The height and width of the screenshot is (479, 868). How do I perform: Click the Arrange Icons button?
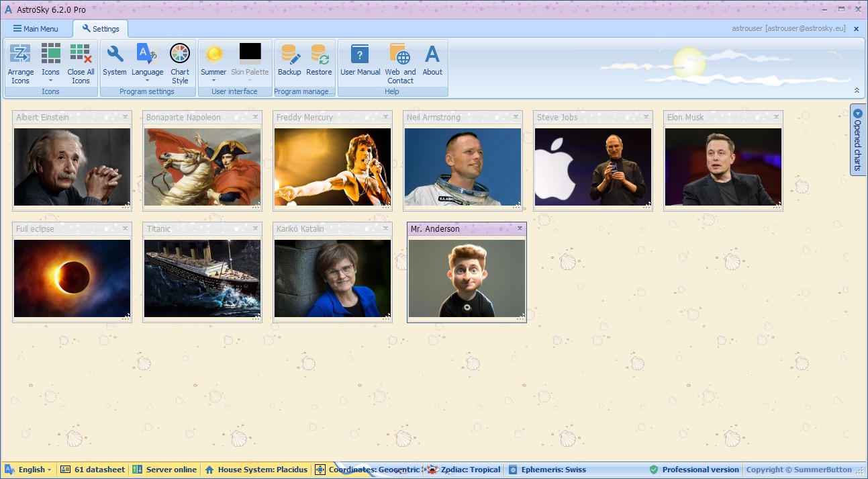coord(21,64)
